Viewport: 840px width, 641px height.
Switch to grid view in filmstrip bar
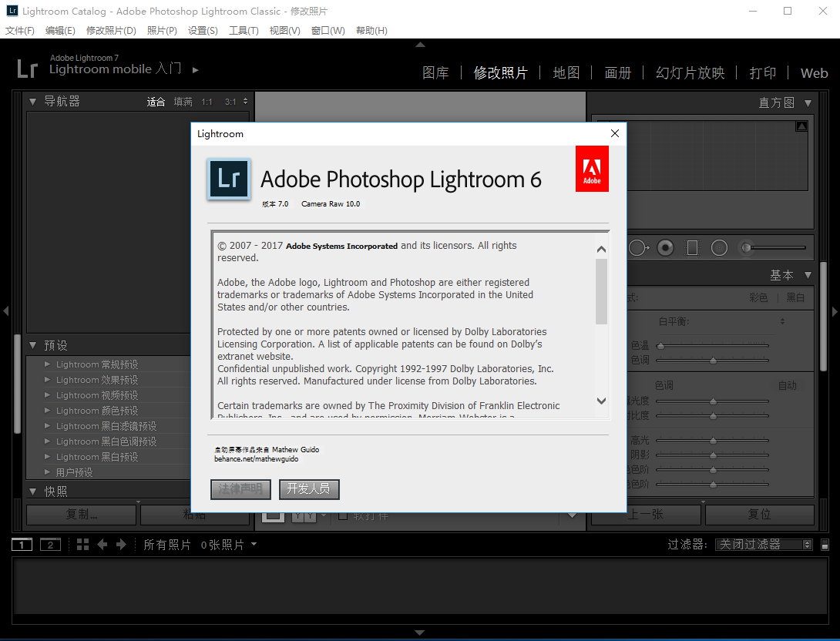[82, 545]
